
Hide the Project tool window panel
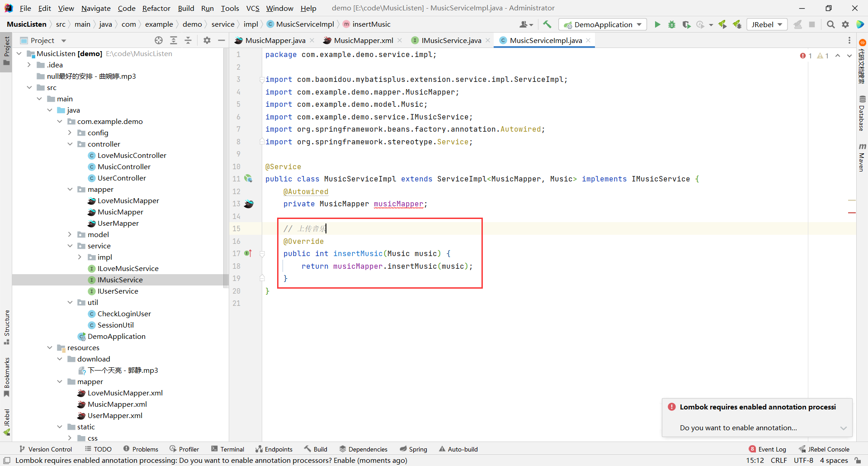pos(221,40)
